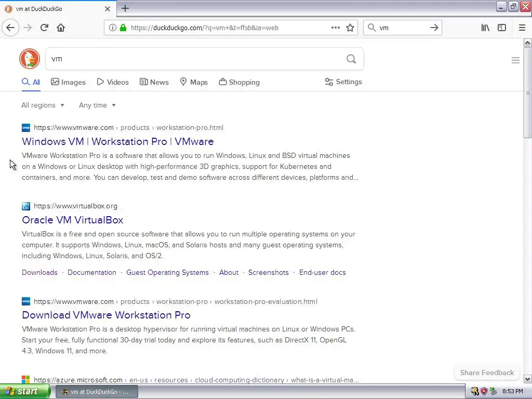Screen dimensions: 532x399
Task: Bookmark this page with the star
Action: coord(350,28)
